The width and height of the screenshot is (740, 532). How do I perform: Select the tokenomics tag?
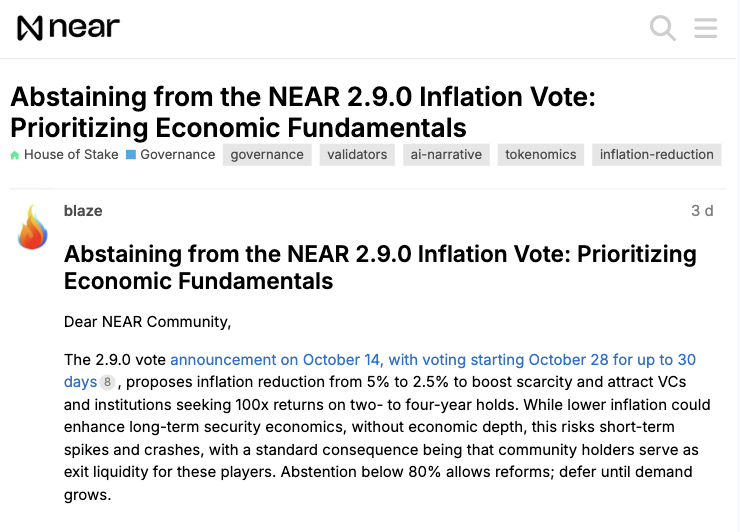[540, 155]
